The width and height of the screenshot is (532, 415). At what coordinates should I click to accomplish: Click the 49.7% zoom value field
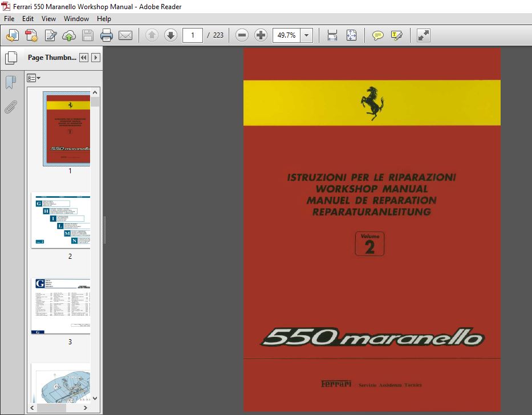[286, 35]
